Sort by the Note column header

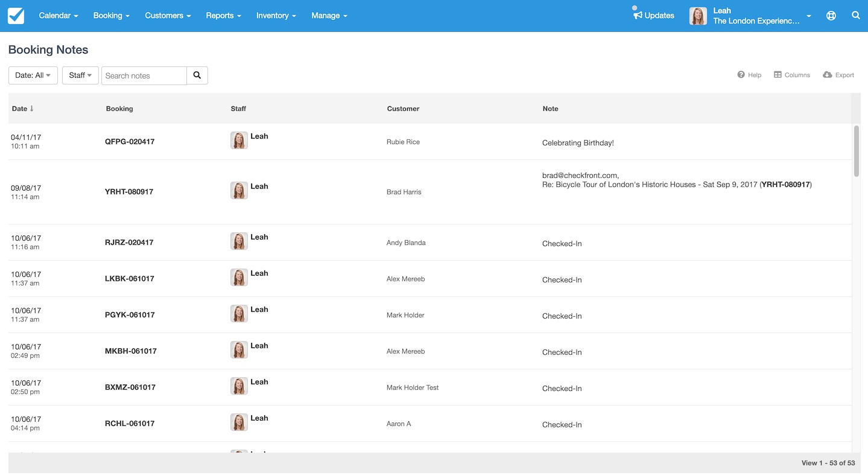tap(550, 109)
